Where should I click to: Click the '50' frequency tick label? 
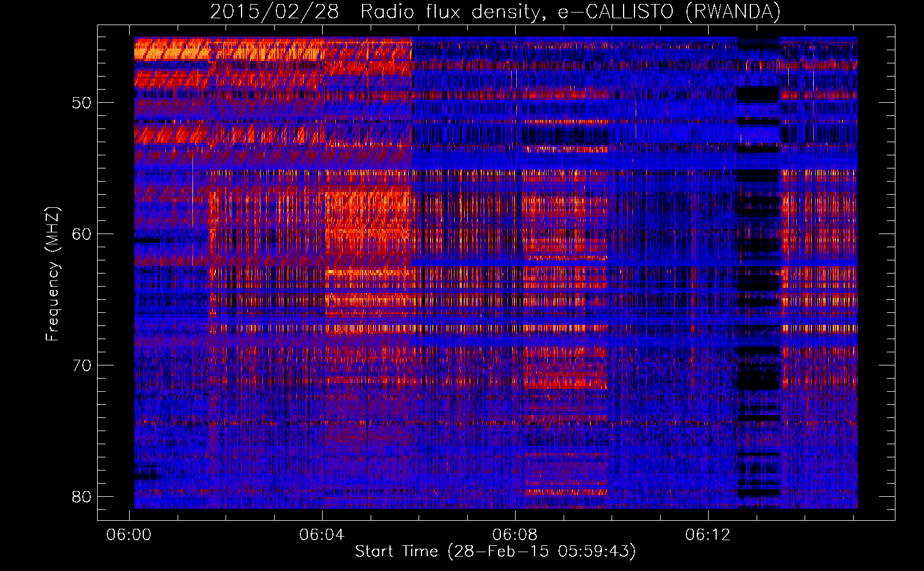point(82,103)
